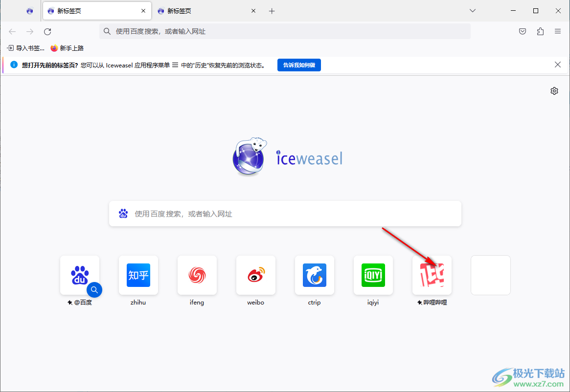Click the weibo label text

tap(255, 302)
